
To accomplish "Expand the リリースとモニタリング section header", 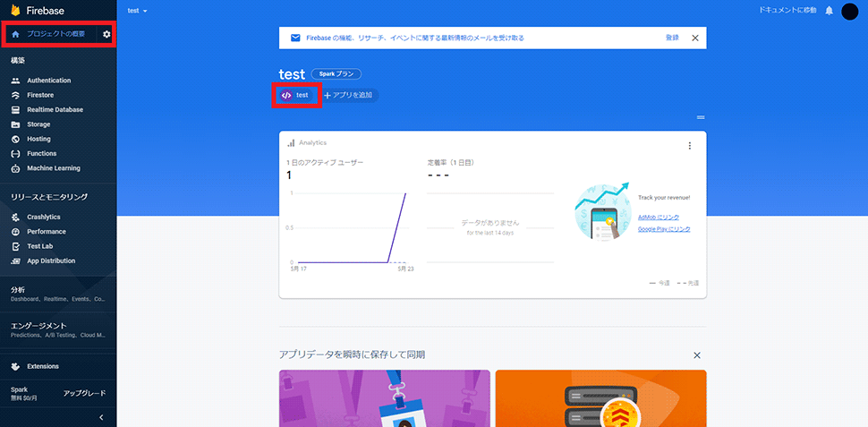I will coord(49,197).
